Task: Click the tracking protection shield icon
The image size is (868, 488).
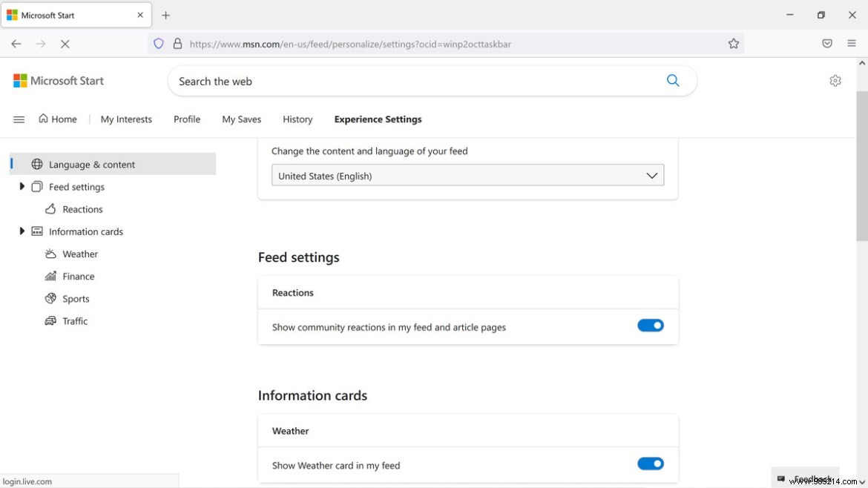Action: [158, 44]
